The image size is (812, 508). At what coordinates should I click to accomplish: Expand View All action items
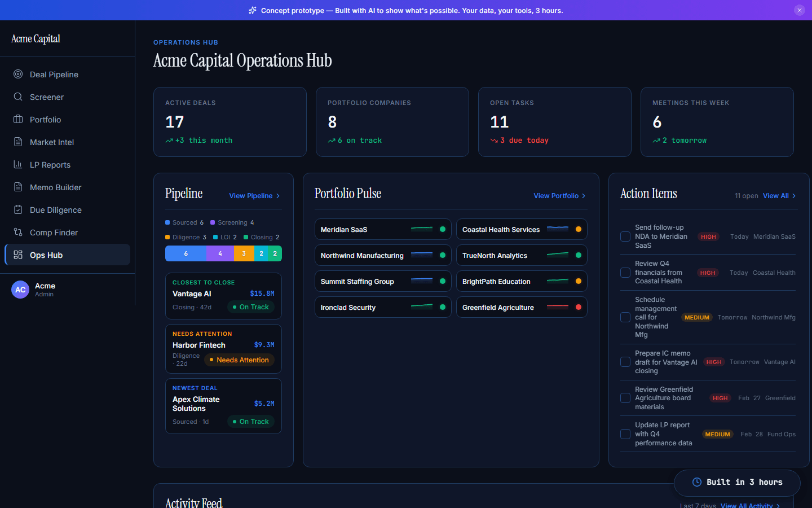point(779,195)
